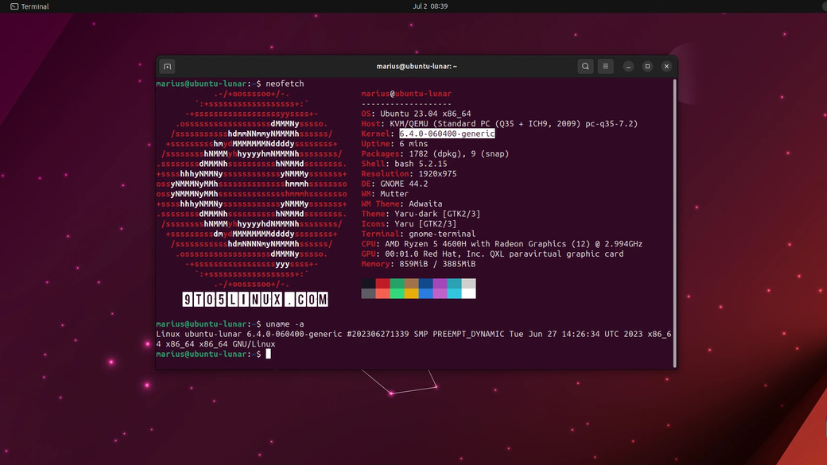The height and width of the screenshot is (465, 827).
Task: Open the Jul 2 08:39 clock menu
Action: pyautogui.click(x=429, y=6)
